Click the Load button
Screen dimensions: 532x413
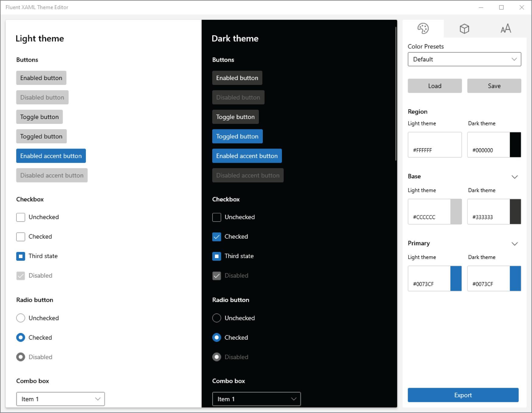coord(435,86)
